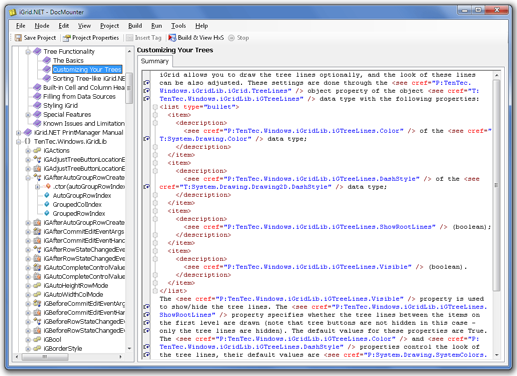Open the Run menu

[x=156, y=26]
